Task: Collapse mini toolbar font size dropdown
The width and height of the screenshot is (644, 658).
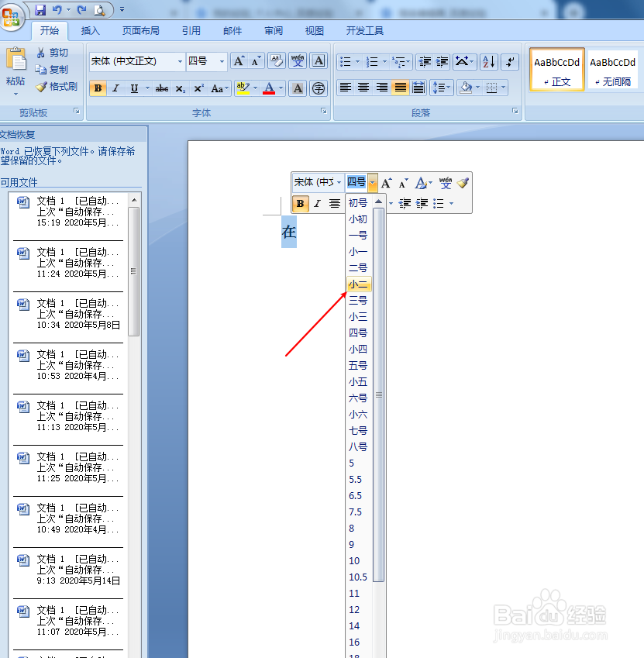Action: (373, 183)
